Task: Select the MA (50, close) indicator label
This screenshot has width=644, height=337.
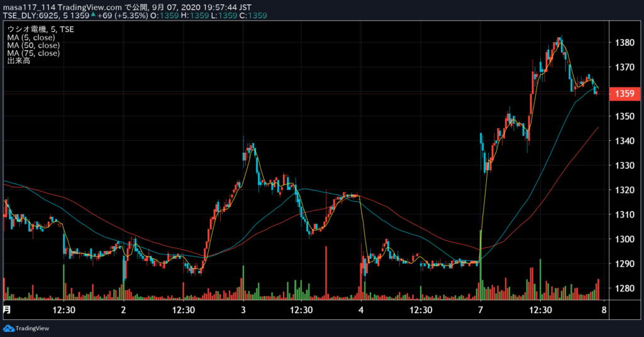Action: [x=33, y=45]
